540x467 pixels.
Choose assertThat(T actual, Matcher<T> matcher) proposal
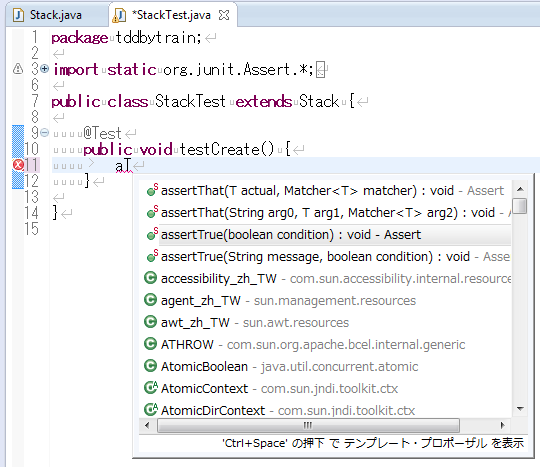325,190
